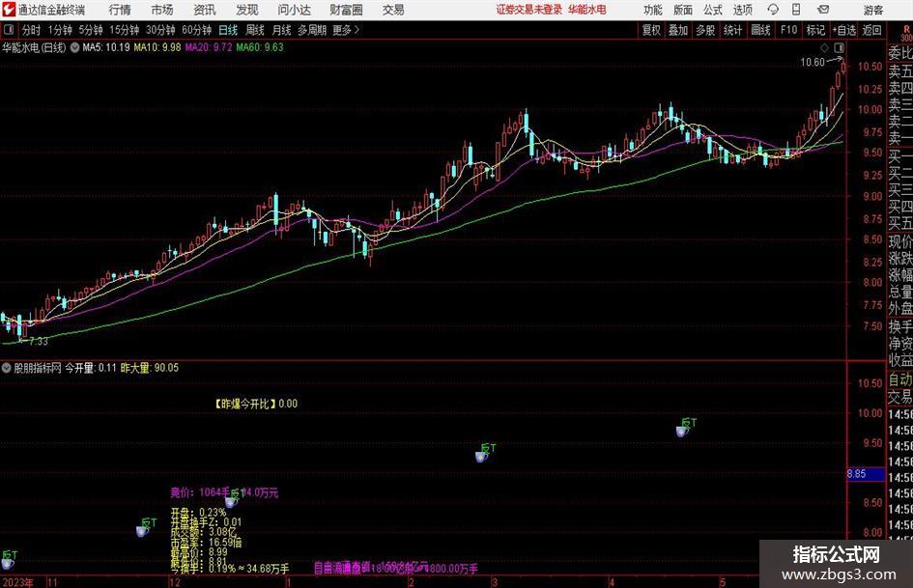Click the 7.33 low price label
Viewport: 913px width, 588px height.
(x=39, y=341)
